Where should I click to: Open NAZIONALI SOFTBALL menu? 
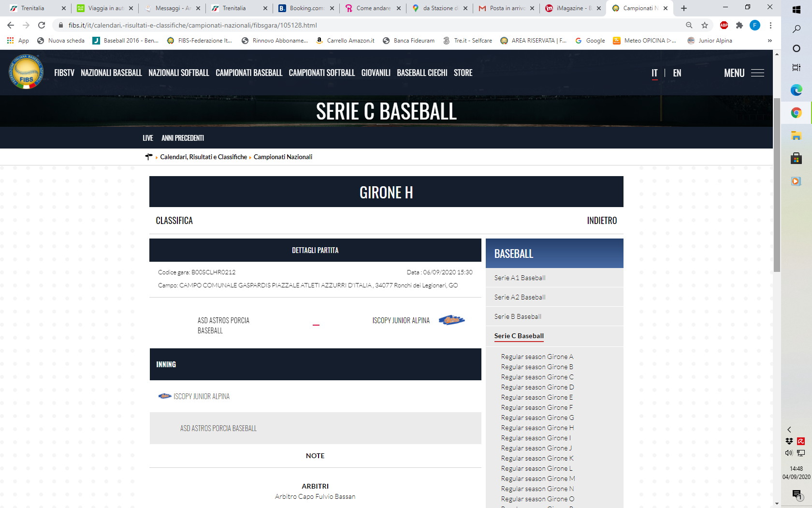pos(179,73)
